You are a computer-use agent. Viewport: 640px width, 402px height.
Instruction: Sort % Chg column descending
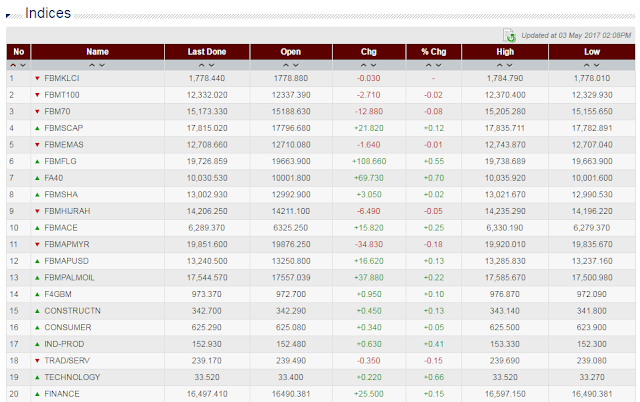click(x=438, y=65)
